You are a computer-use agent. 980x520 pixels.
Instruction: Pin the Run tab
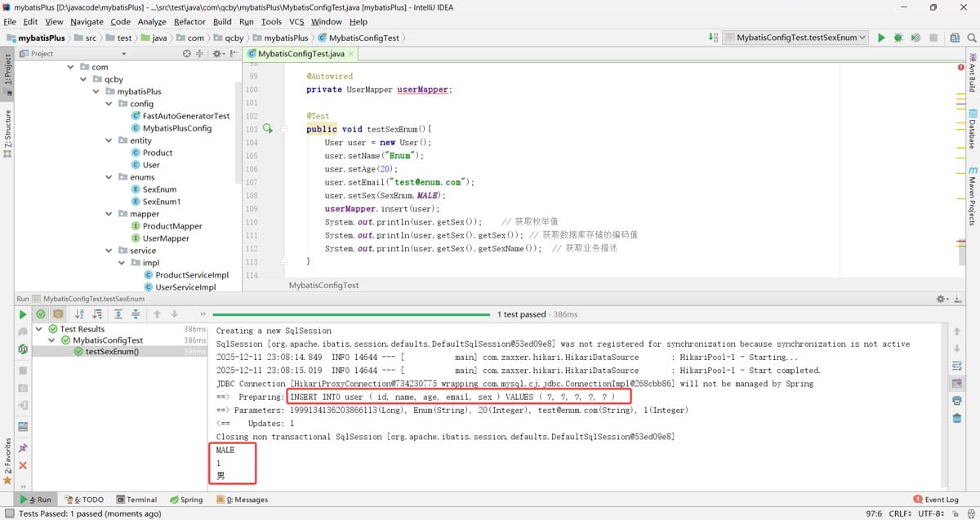(x=23, y=447)
